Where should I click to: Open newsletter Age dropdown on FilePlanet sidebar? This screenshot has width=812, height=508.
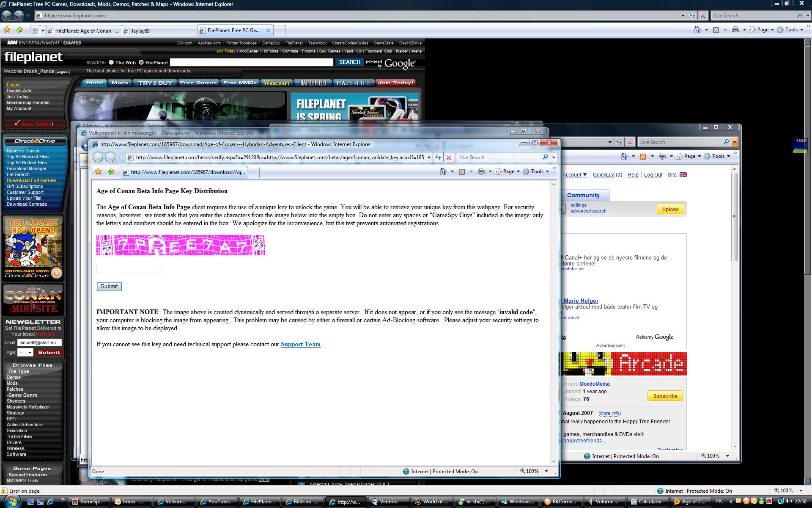[25, 352]
